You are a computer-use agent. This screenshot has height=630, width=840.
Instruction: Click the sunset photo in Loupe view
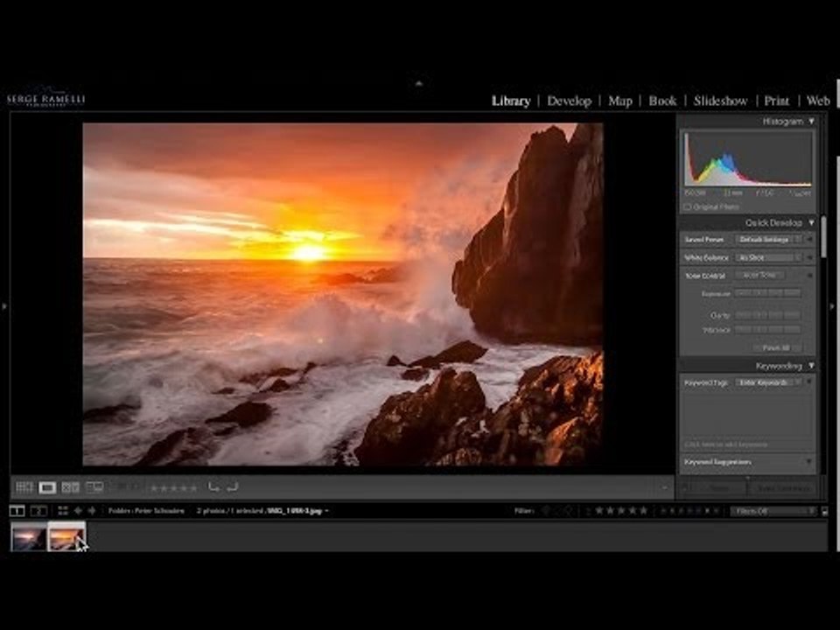point(343,294)
